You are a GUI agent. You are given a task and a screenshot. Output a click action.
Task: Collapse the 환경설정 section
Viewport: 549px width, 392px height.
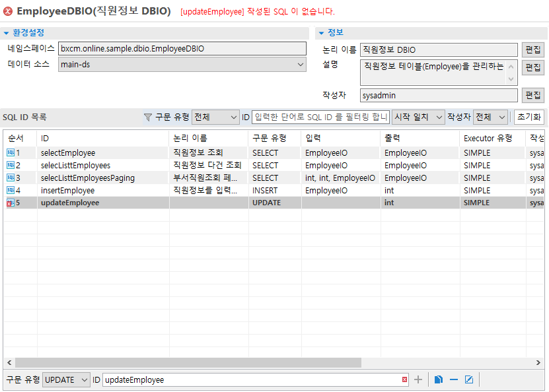point(7,33)
